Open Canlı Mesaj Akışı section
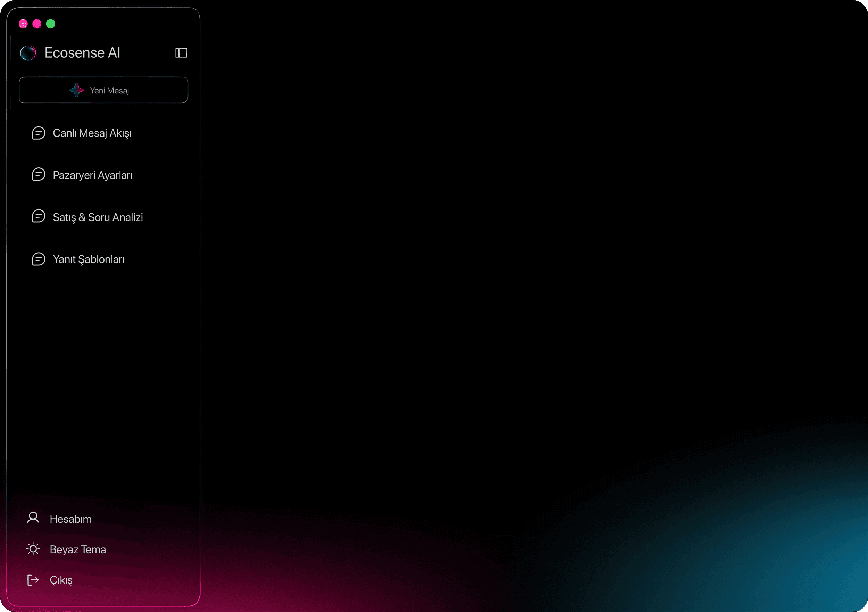Screen dimensions: 868x612 pos(92,133)
